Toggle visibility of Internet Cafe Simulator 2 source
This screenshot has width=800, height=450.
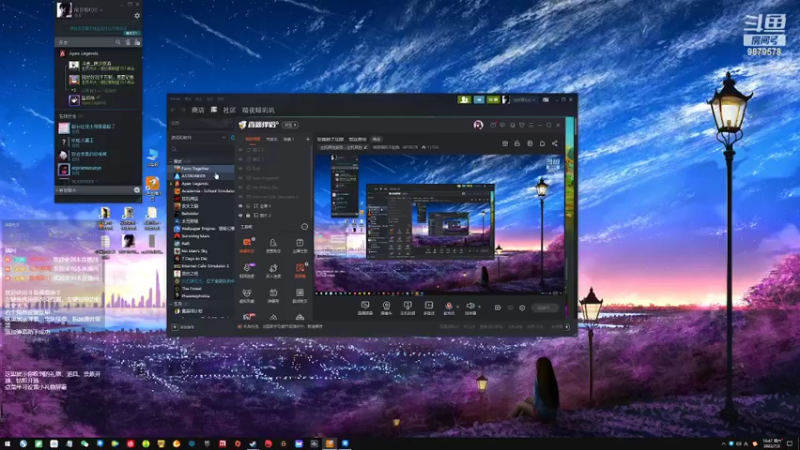tap(241, 196)
